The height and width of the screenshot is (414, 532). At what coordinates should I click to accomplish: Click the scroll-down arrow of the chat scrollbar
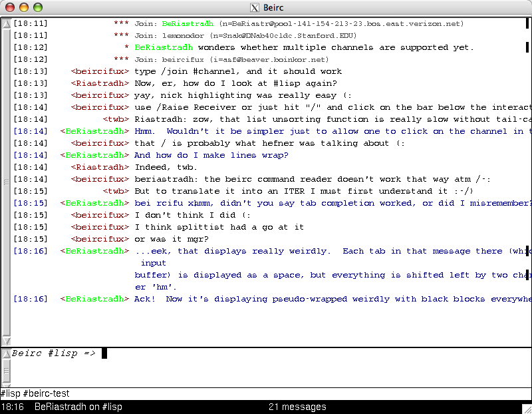pyautogui.click(x=6, y=341)
